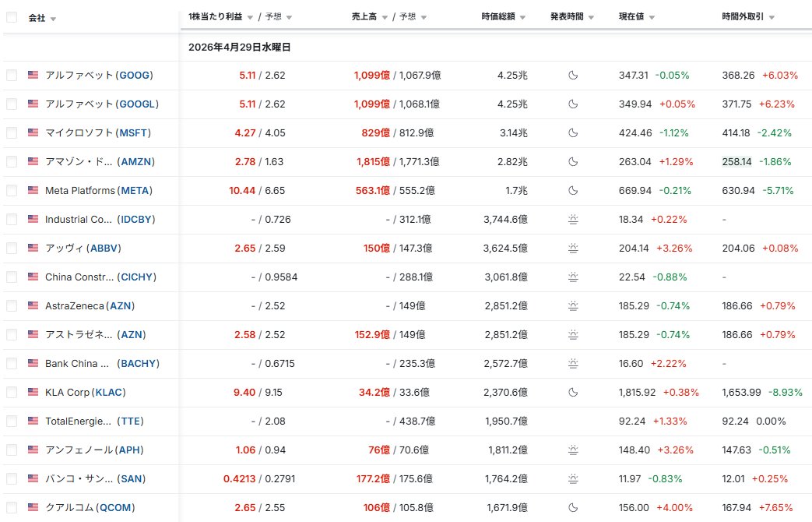Click META after-hours change -5.71%
This screenshot has height=522, width=812.
click(x=778, y=191)
